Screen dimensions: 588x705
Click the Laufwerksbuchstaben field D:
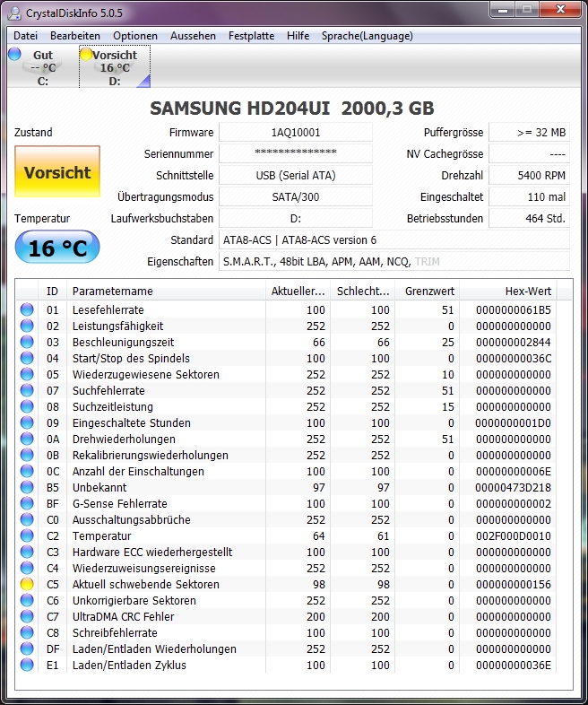point(296,218)
